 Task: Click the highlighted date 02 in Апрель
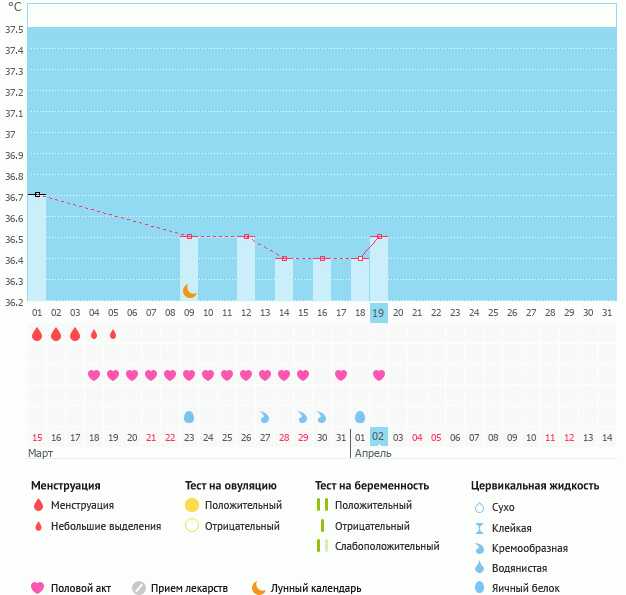tap(379, 437)
